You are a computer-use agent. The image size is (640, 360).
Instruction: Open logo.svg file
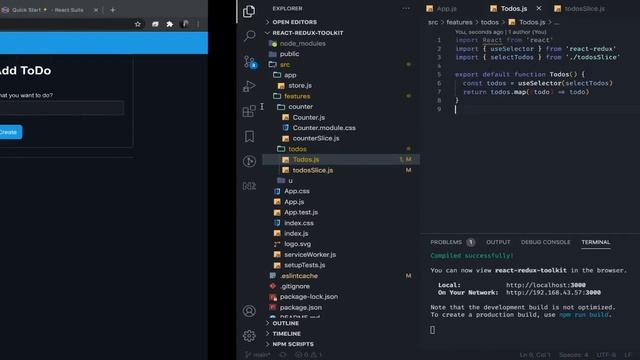point(297,244)
